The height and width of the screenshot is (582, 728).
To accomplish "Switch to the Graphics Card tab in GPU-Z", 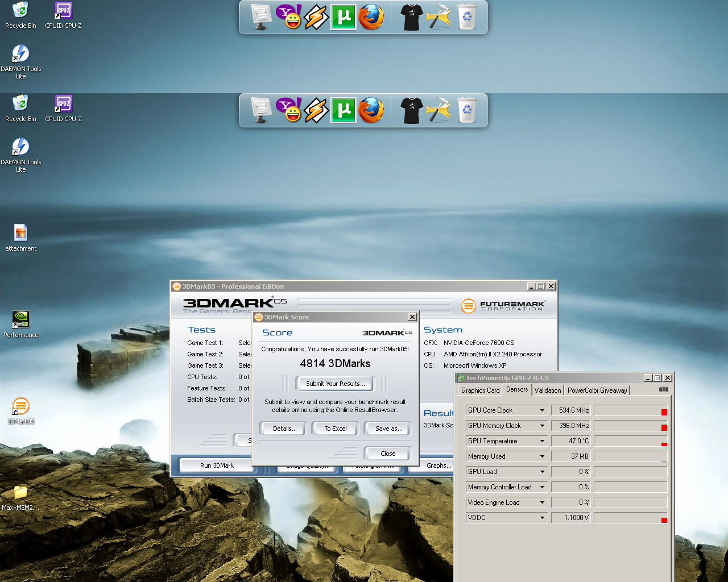I will click(480, 390).
